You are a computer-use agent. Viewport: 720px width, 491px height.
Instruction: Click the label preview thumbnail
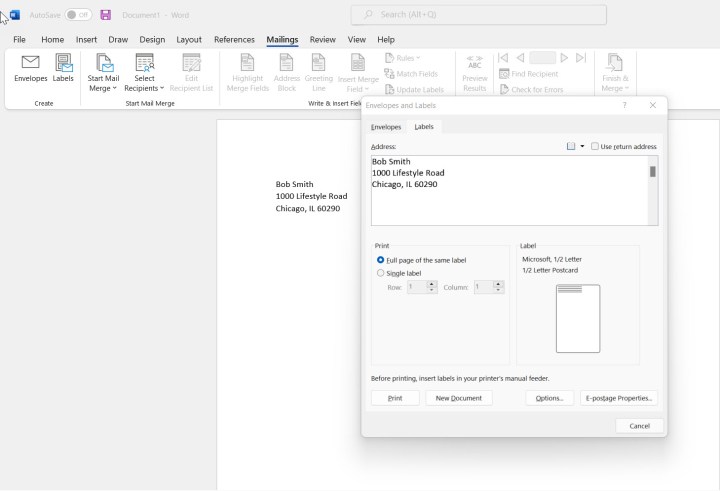click(x=577, y=318)
